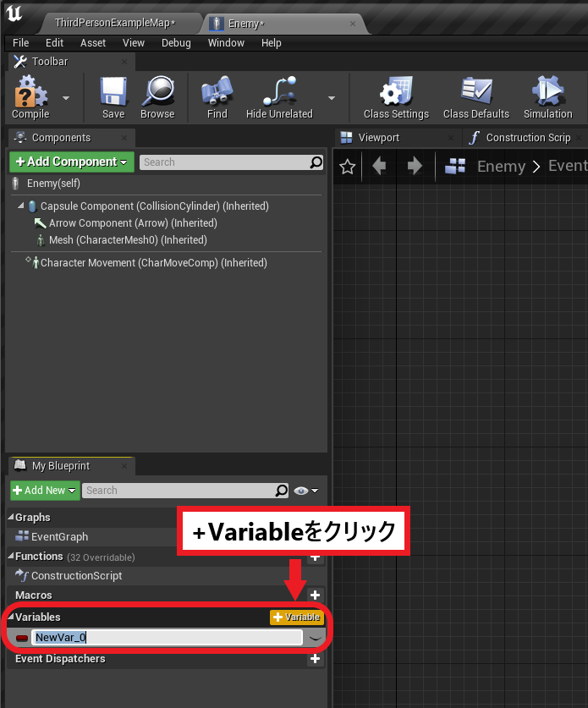The width and height of the screenshot is (588, 708).
Task: Close the Enemy tab
Action: (x=353, y=24)
